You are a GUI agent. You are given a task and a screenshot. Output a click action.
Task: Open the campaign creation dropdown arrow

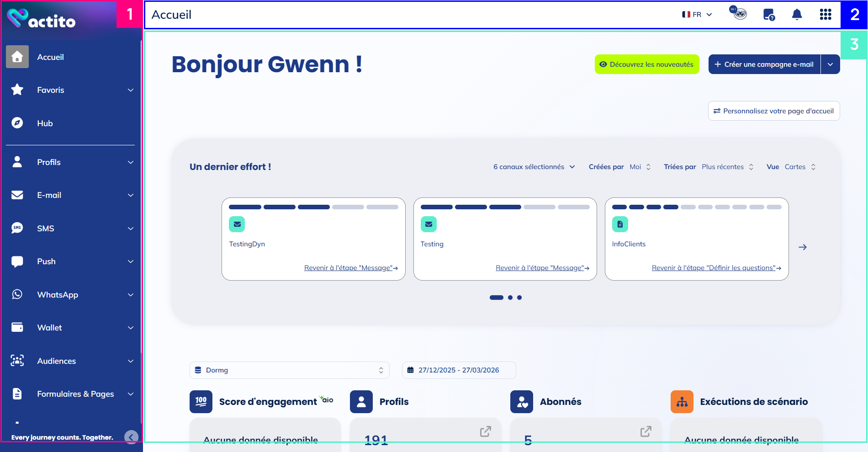[x=830, y=64]
